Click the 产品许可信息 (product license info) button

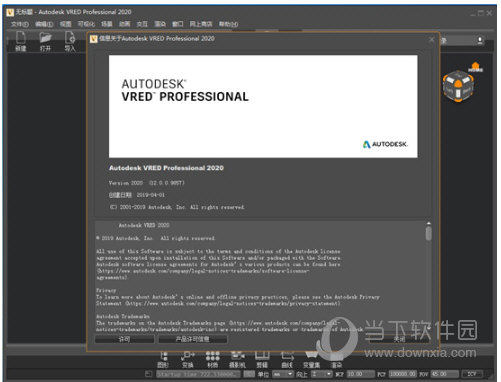(193, 339)
